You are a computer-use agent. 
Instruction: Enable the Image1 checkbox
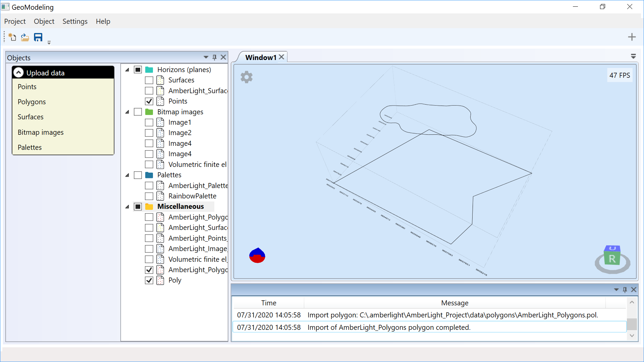pos(149,122)
